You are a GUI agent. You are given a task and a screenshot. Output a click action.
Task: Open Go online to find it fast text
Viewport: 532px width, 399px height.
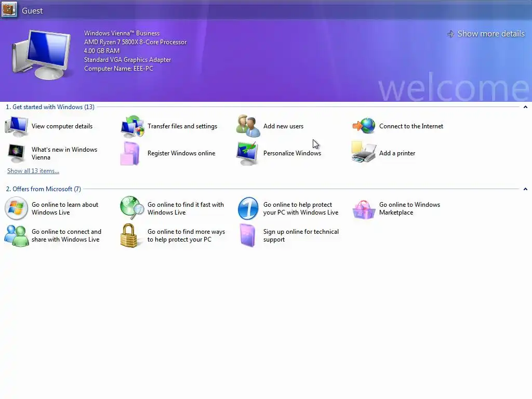tap(185, 208)
